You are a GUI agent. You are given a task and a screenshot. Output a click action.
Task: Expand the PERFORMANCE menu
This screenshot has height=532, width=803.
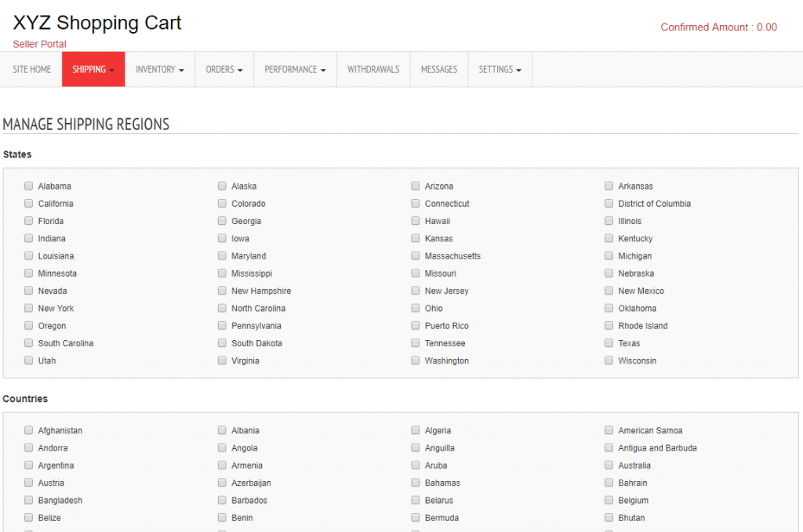[x=295, y=69]
